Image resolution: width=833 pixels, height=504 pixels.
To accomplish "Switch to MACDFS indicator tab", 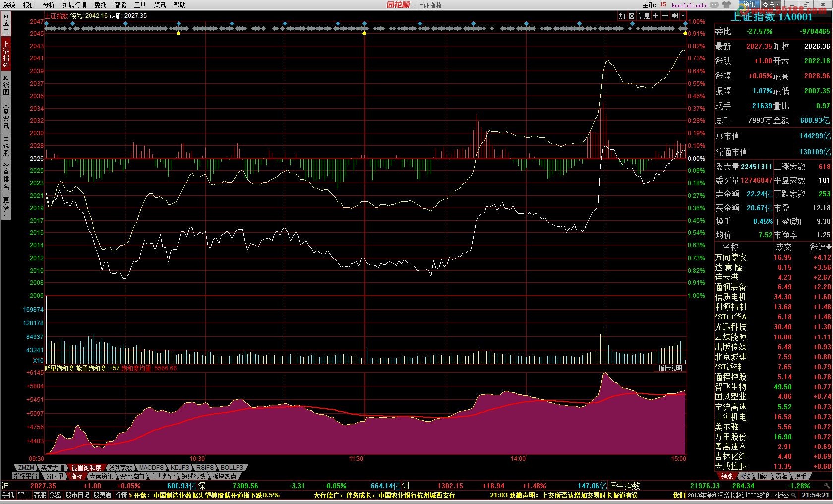I will tap(151, 468).
